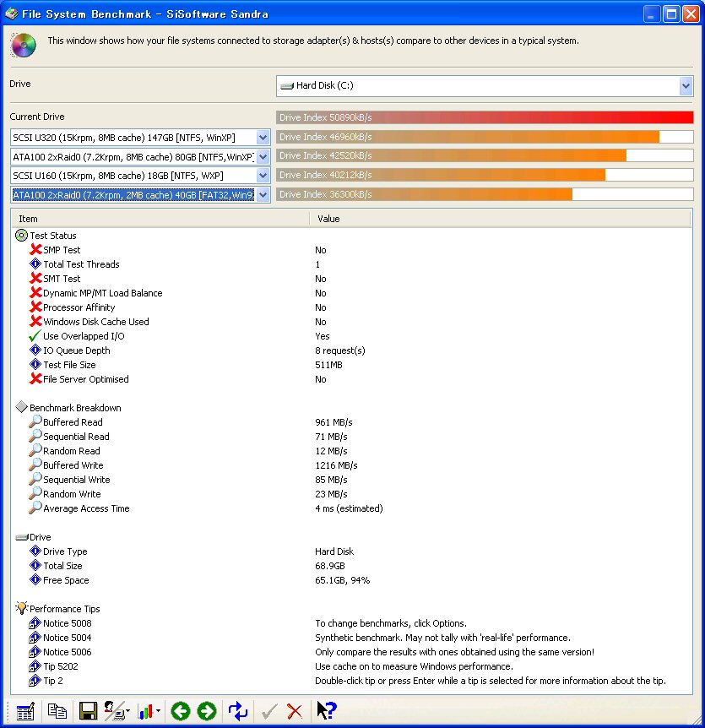Screen dimensions: 705x728
Task: Select the Processor Affinity row
Action: click(x=351, y=307)
